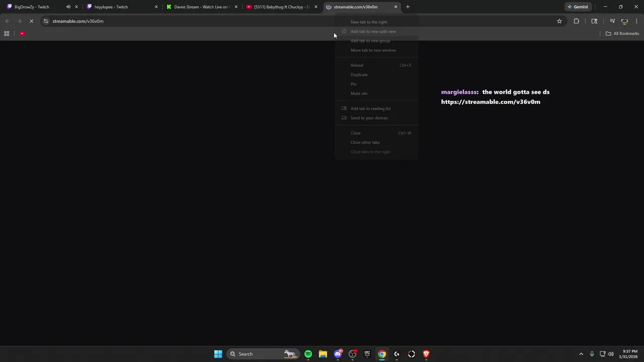Click the Windows taskbar Search box

[x=263, y=354]
